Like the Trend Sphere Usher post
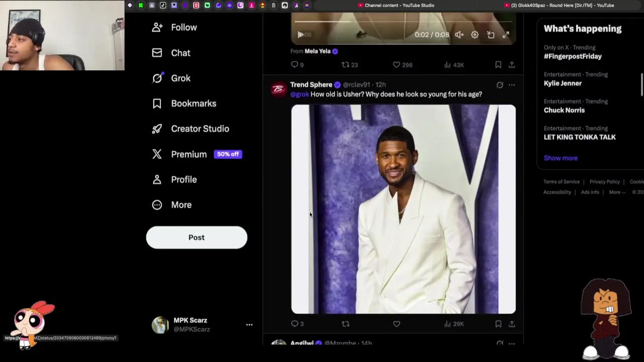644x362 pixels. point(396,324)
